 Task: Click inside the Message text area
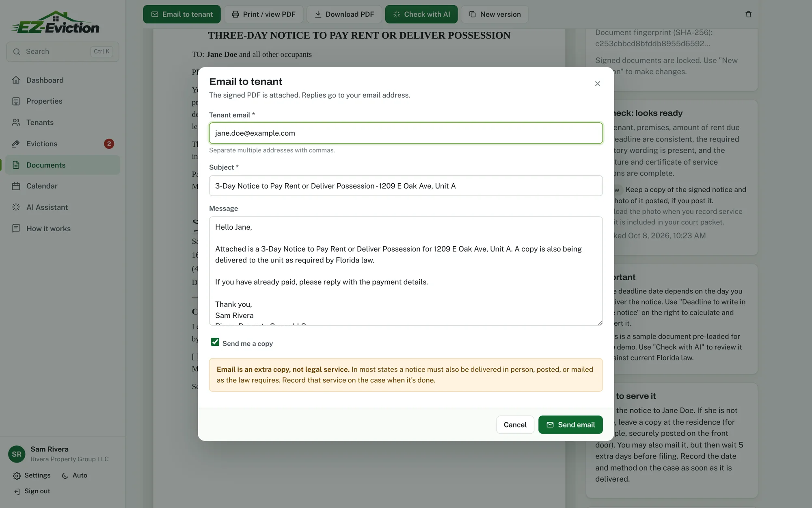[x=406, y=271]
